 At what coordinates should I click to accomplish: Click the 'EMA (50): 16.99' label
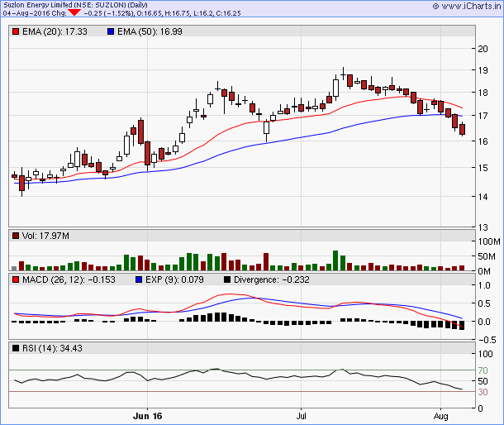[150, 31]
